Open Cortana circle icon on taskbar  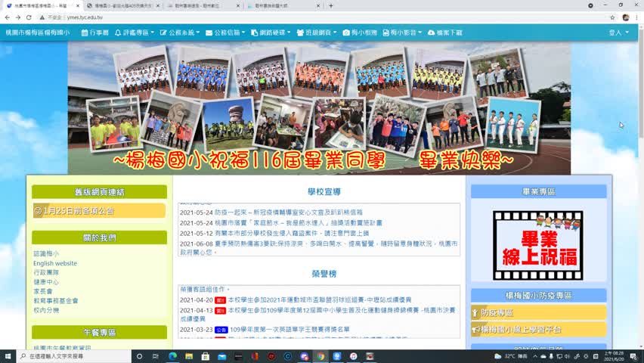[x=139, y=356]
